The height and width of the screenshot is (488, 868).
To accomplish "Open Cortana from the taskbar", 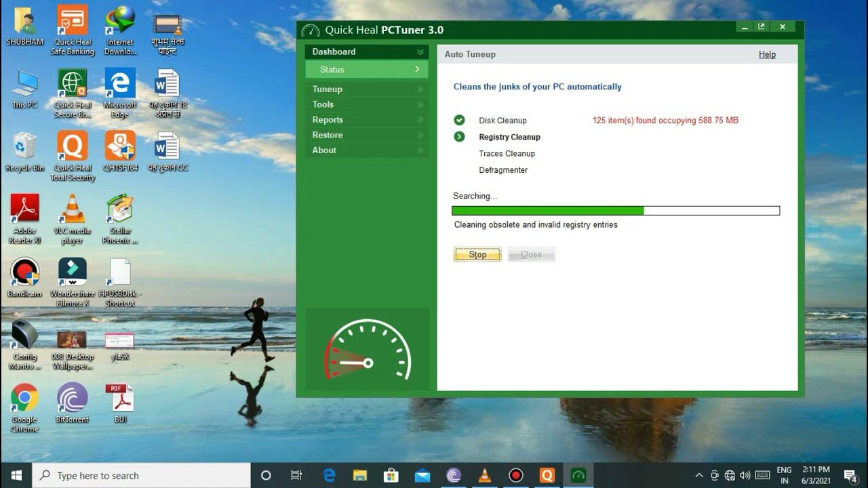I will [x=266, y=475].
